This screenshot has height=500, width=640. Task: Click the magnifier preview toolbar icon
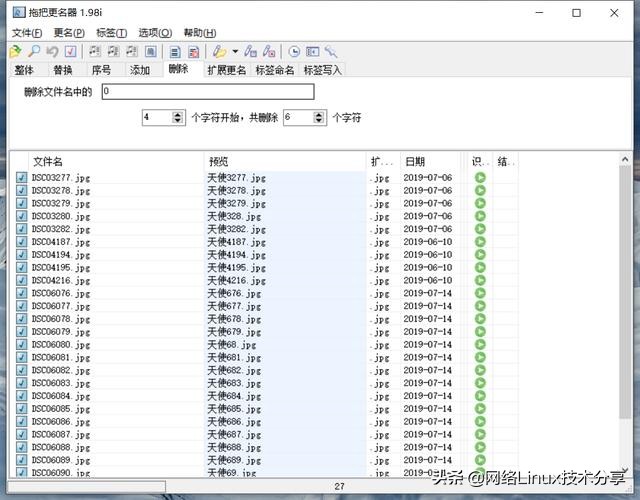(33, 51)
